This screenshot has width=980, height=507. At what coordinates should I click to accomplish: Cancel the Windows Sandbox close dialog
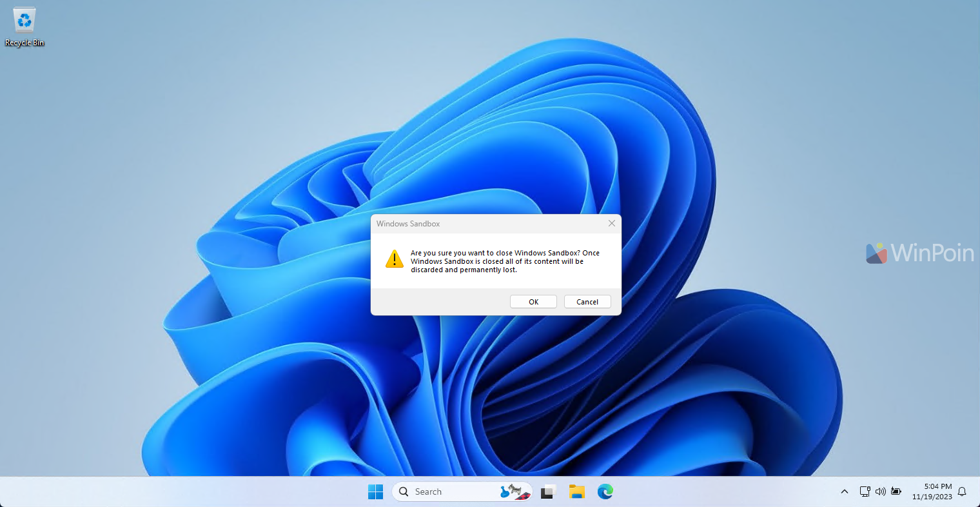pos(587,302)
